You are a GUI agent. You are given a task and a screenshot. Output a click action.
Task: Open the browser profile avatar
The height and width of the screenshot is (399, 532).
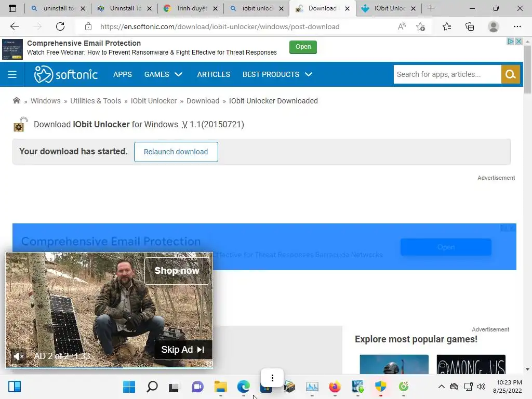coord(494,26)
